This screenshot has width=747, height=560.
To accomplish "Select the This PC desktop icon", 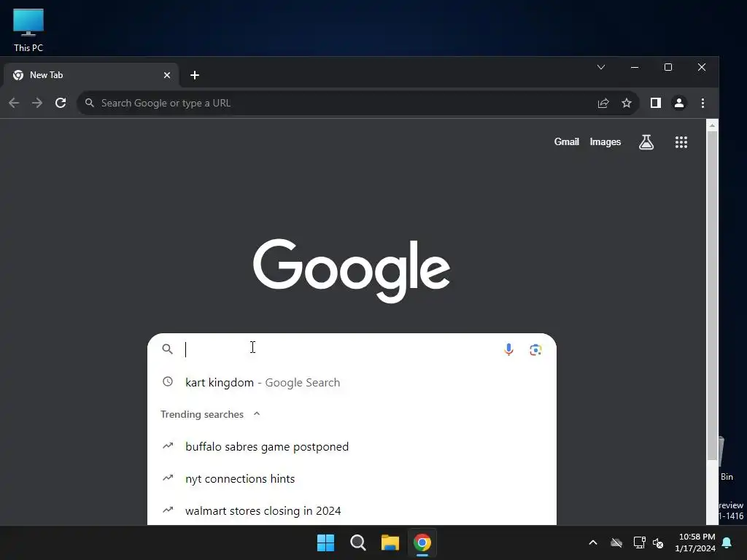I will [x=28, y=30].
